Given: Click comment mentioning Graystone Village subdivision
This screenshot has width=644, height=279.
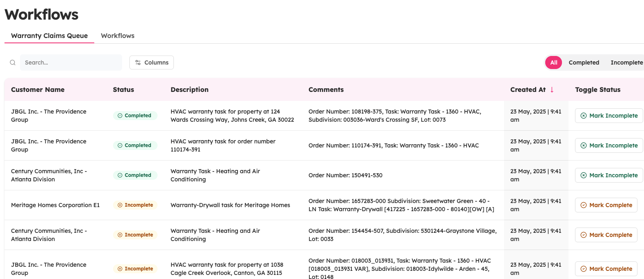Looking at the screenshot, I should pyautogui.click(x=402, y=235).
